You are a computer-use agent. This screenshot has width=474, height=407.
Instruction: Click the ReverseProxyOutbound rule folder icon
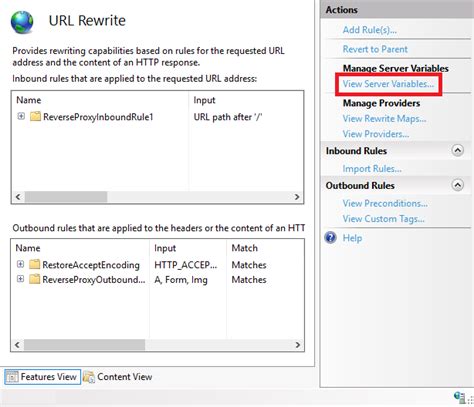[34, 279]
